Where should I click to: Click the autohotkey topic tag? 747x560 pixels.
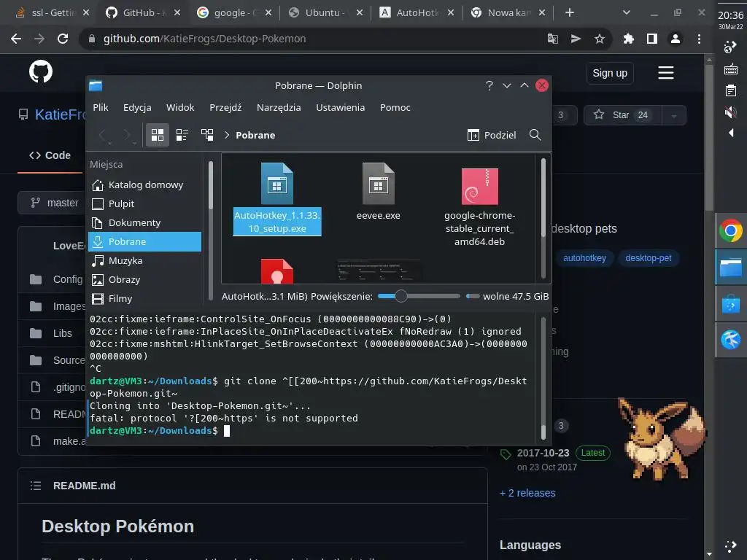[x=584, y=258]
